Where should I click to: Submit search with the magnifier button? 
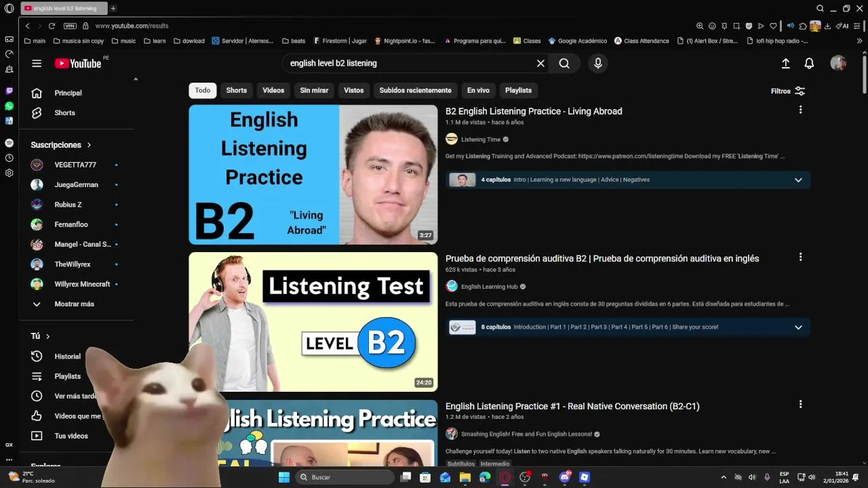pos(564,63)
